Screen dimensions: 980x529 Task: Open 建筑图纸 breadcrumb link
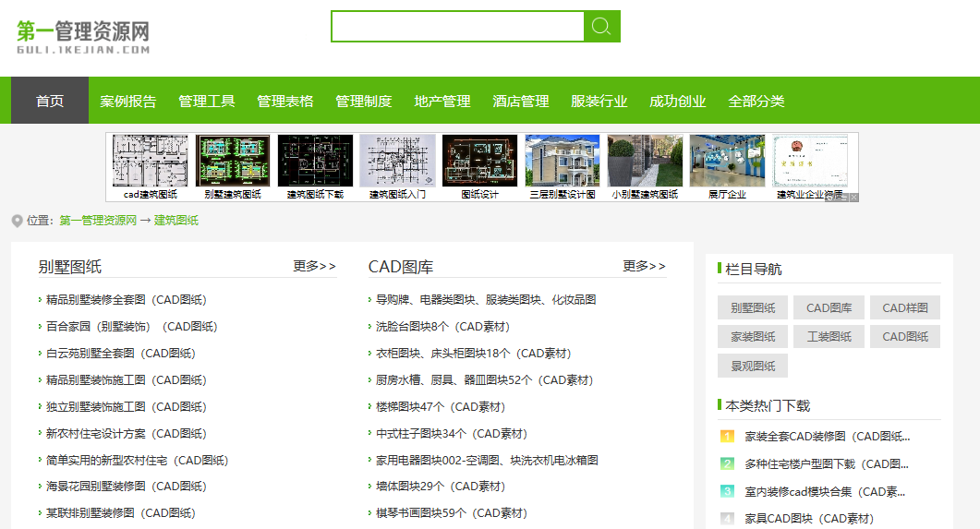coord(175,221)
